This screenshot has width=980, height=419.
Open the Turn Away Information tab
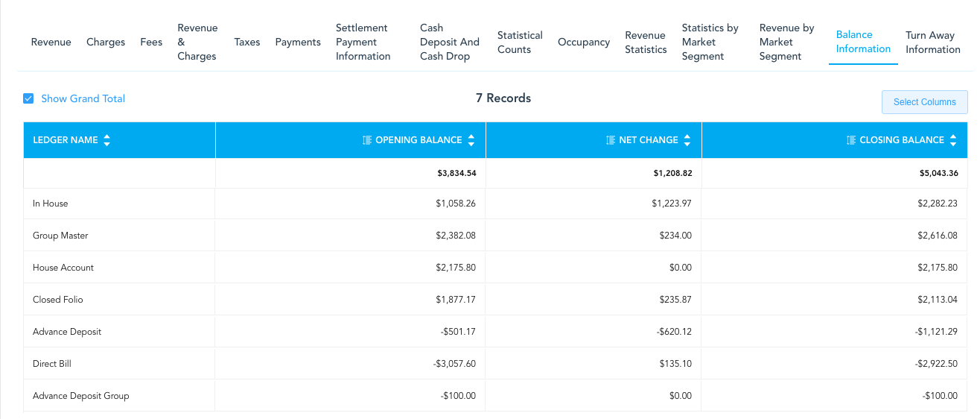click(933, 42)
